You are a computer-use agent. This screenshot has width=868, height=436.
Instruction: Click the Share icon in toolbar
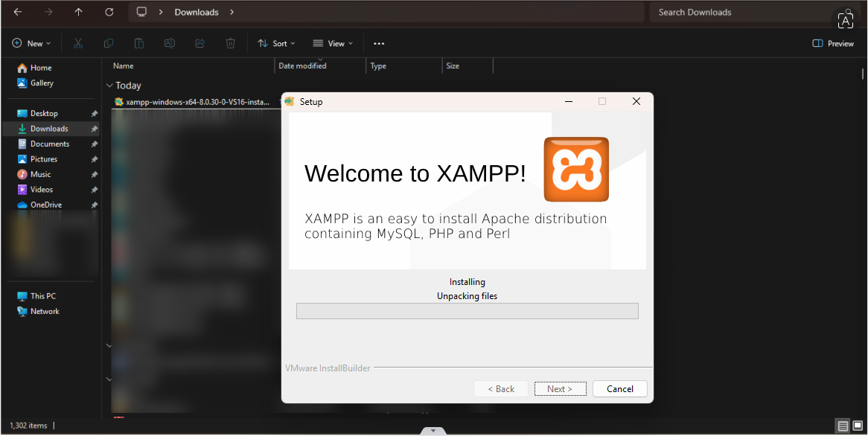point(200,43)
